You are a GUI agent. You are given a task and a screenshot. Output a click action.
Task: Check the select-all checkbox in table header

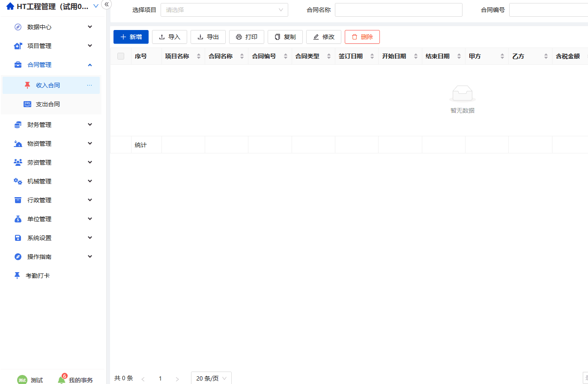click(x=120, y=56)
